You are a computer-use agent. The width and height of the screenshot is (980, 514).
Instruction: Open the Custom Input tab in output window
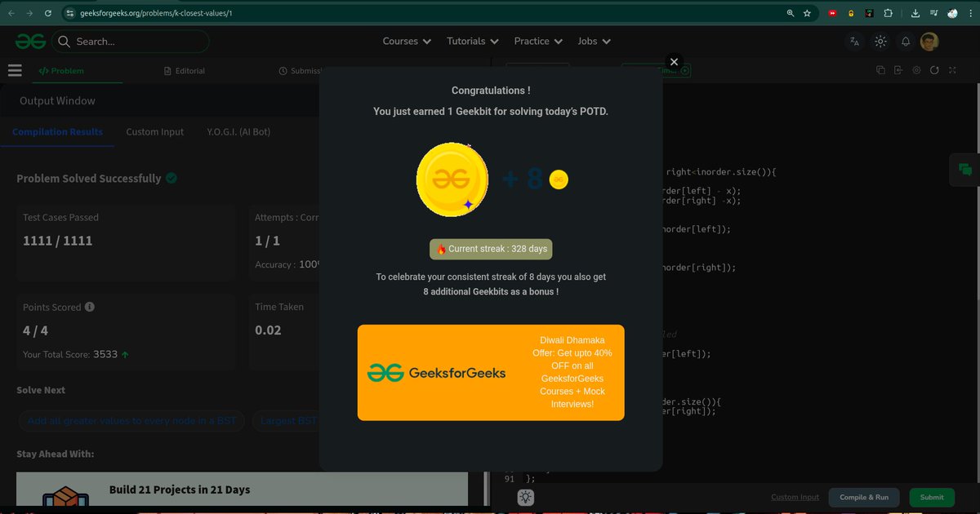[154, 131]
